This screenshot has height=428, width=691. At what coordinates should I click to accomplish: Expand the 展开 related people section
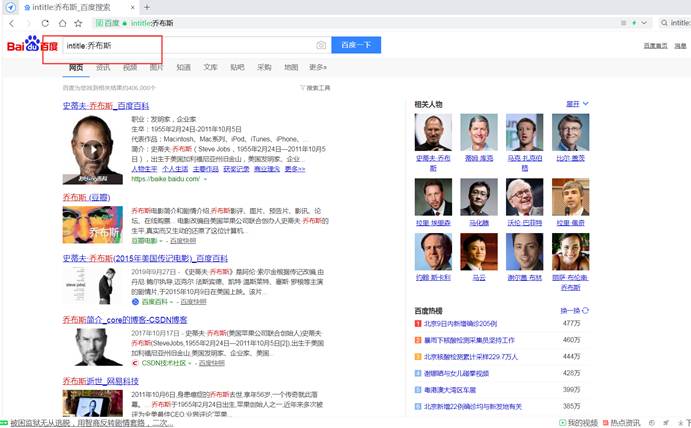(577, 104)
